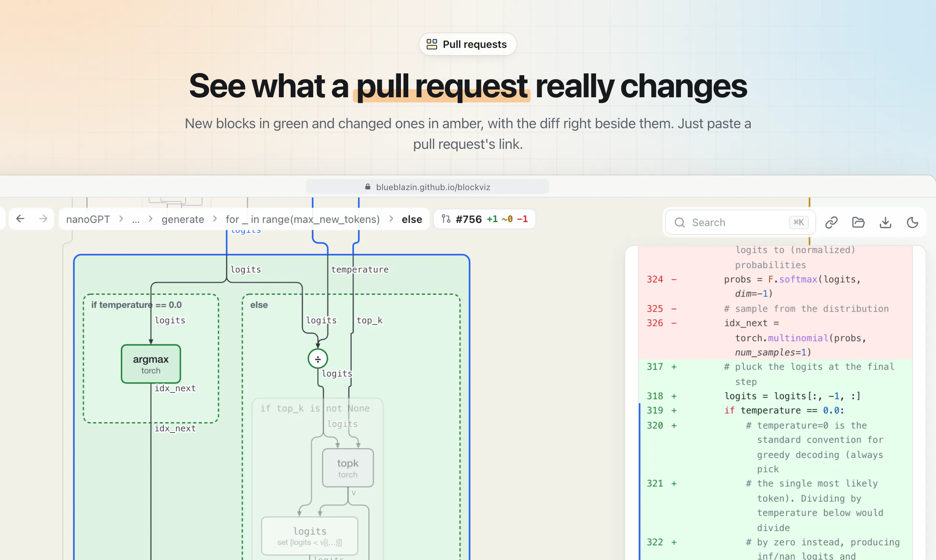Click diff line 326 idx_next removal
This screenshot has height=560, width=936.
(775, 338)
